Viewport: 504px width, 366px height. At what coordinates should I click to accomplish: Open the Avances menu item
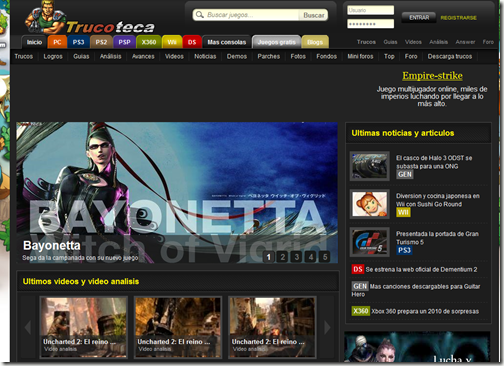pyautogui.click(x=143, y=56)
